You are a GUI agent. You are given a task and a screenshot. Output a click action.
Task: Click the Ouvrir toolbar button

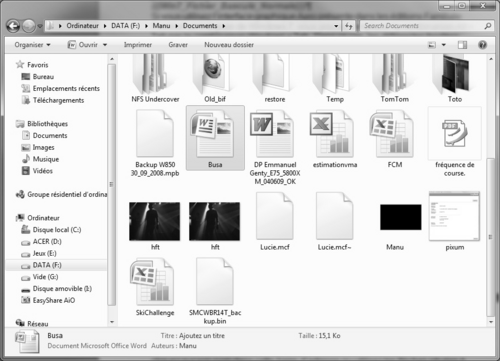click(x=83, y=45)
